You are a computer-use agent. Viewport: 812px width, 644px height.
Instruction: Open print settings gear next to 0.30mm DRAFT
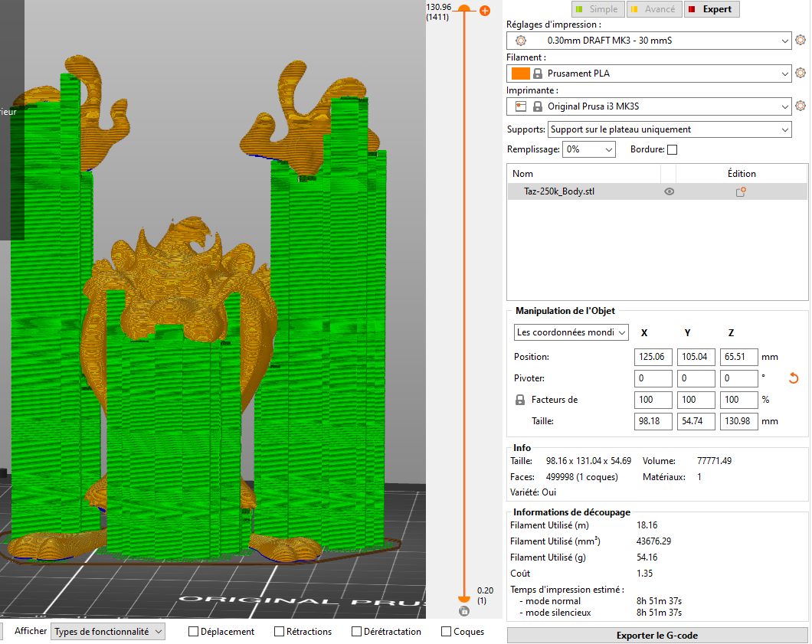[x=801, y=41]
